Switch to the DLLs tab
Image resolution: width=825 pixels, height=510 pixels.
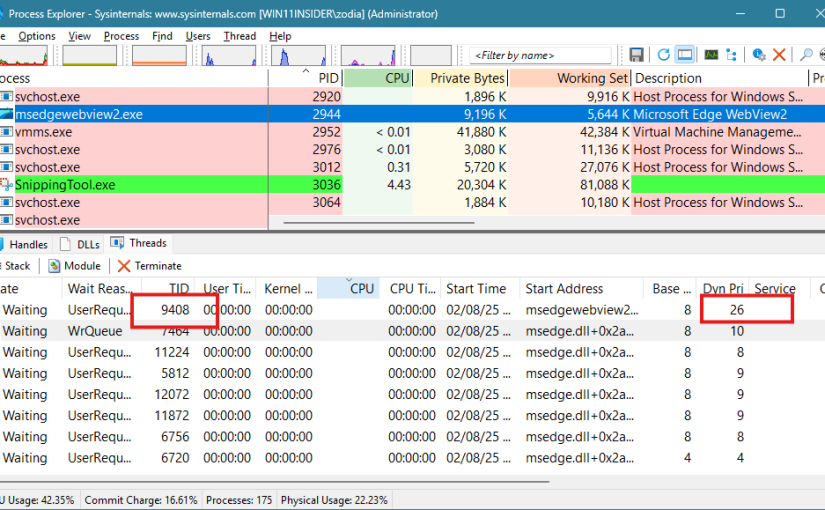click(80, 244)
